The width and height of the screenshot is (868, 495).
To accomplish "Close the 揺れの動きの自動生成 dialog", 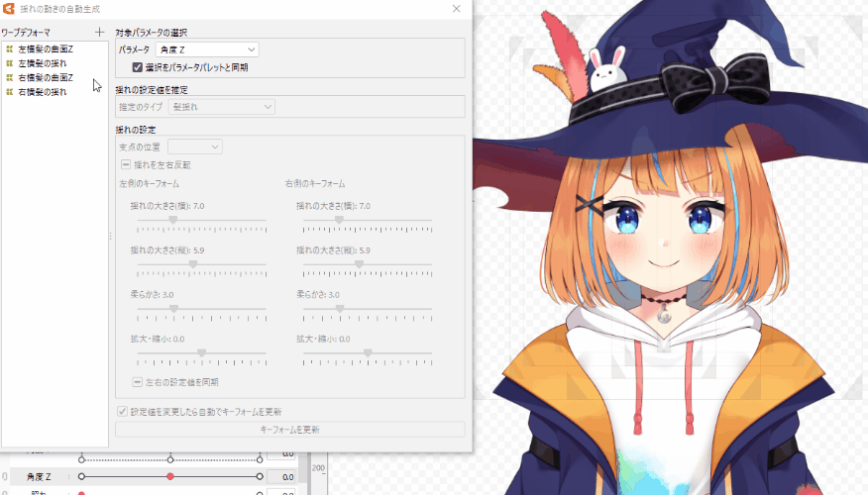I will point(456,9).
